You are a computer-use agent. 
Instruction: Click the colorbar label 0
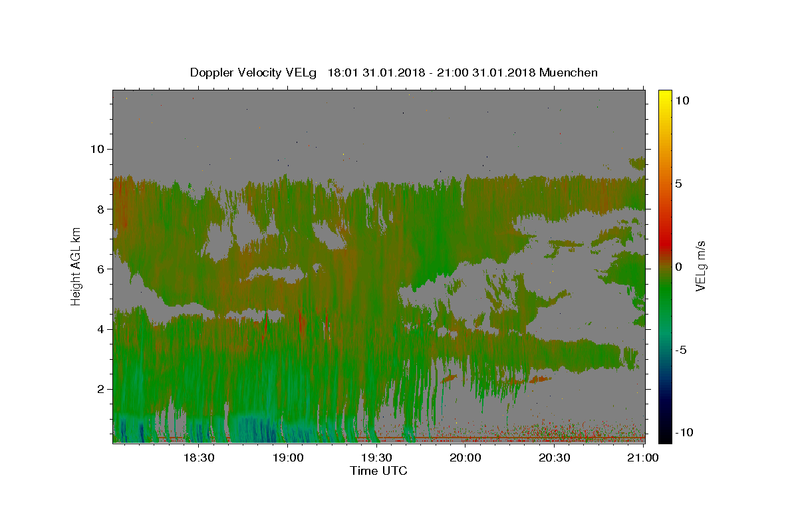678,266
